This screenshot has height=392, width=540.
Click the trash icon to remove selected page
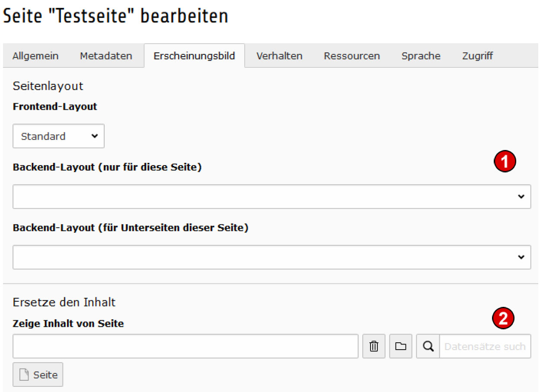point(374,346)
